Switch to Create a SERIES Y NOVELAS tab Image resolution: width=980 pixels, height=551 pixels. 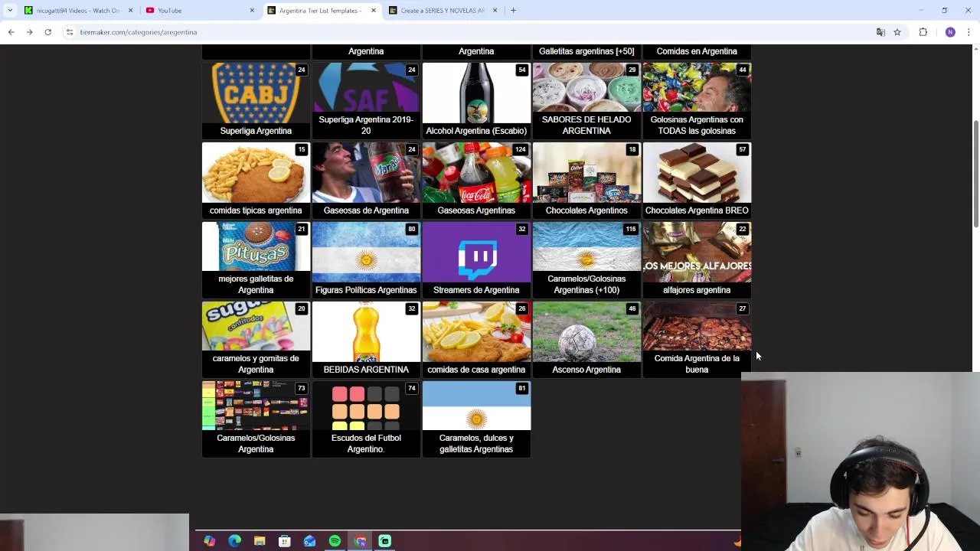pos(443,10)
